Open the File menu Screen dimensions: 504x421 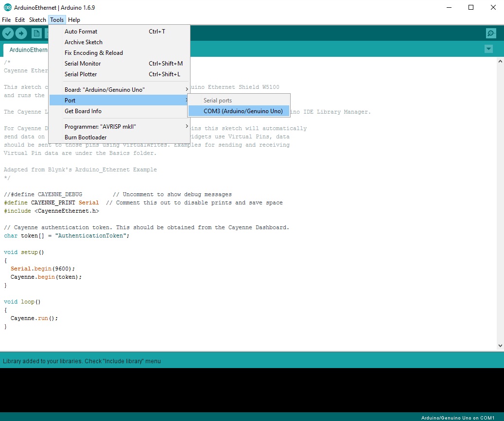tap(6, 20)
